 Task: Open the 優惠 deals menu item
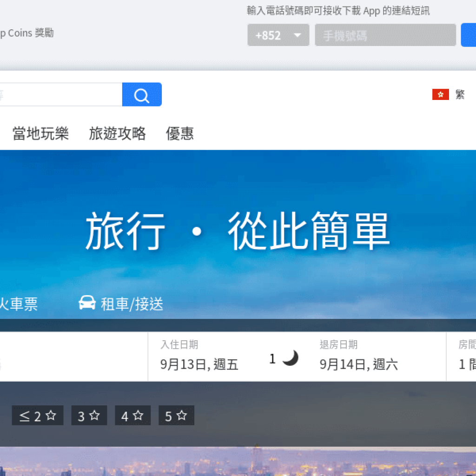pos(179,134)
